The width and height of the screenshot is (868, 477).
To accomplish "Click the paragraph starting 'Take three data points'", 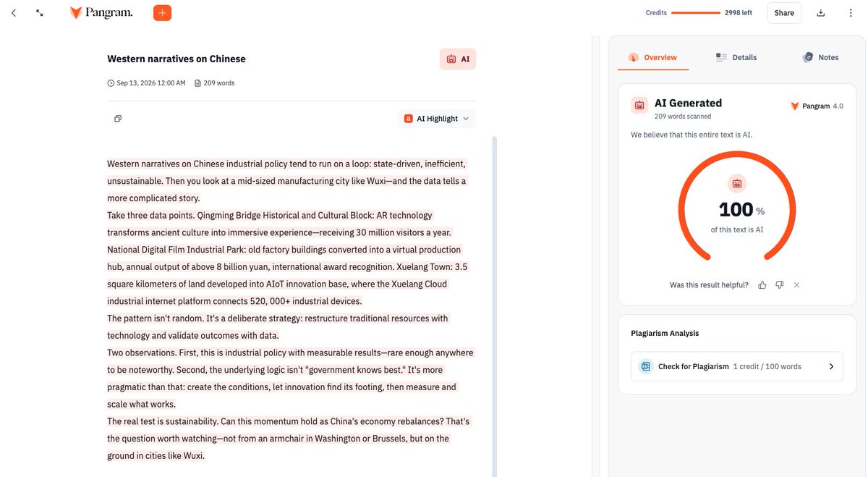I will [x=289, y=258].
